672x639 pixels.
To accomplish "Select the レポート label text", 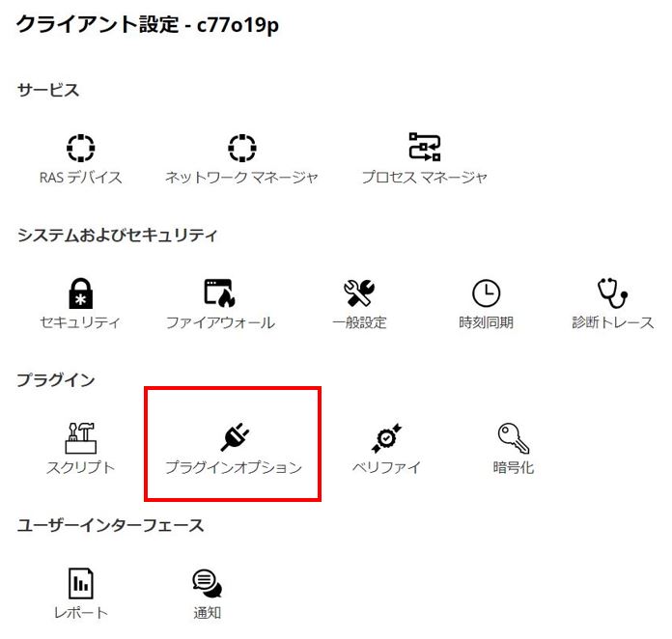I will (x=80, y=612).
